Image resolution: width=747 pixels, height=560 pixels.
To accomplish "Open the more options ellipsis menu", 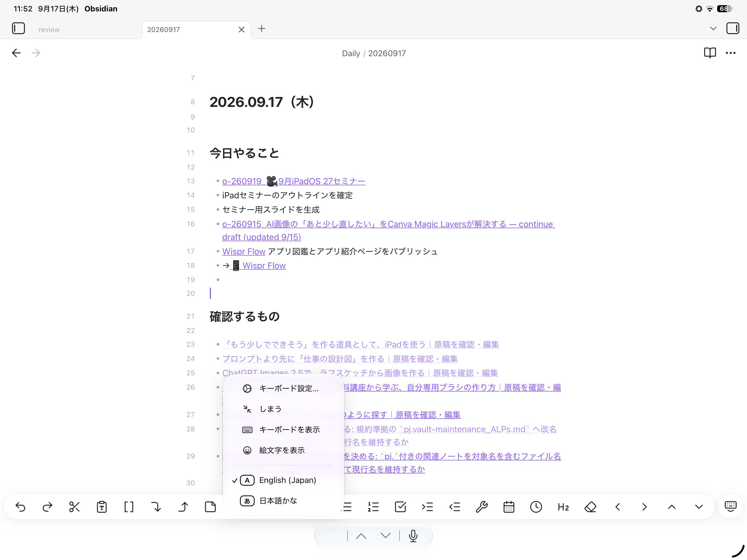I will click(730, 53).
